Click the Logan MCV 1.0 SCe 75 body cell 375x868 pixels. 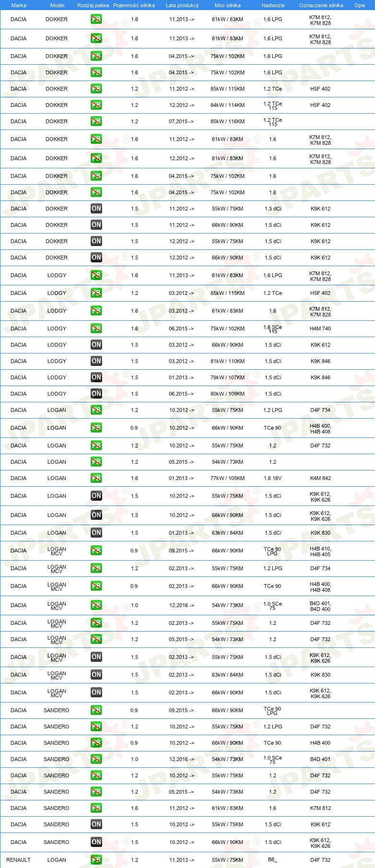click(272, 606)
